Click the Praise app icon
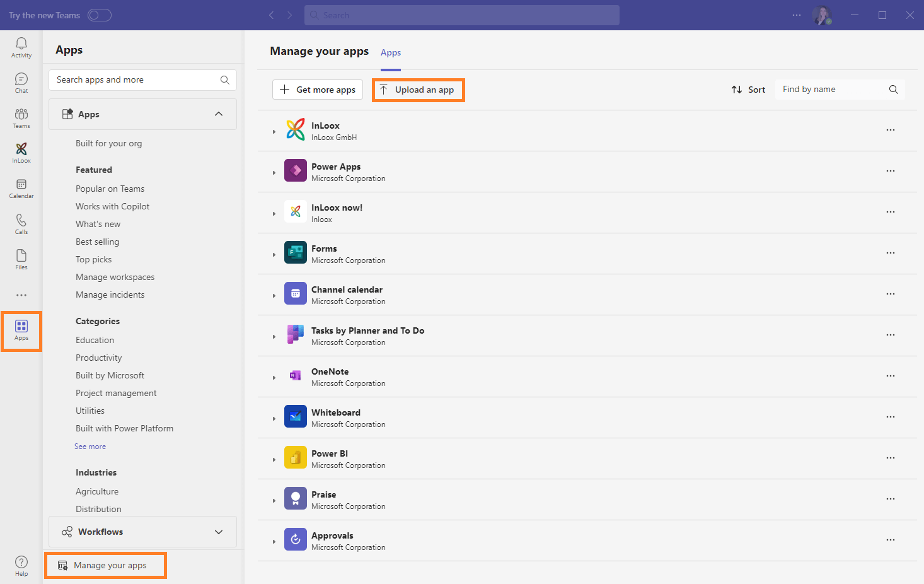 pos(296,498)
